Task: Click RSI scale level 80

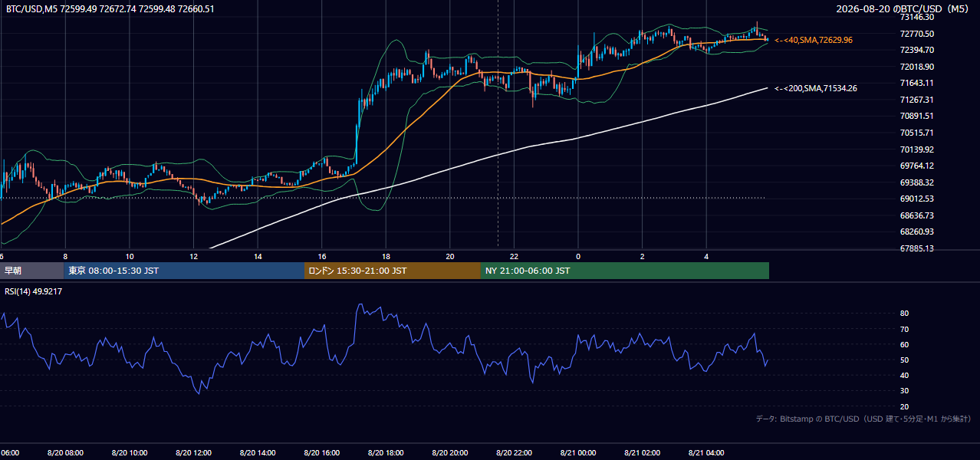Action: [904, 314]
